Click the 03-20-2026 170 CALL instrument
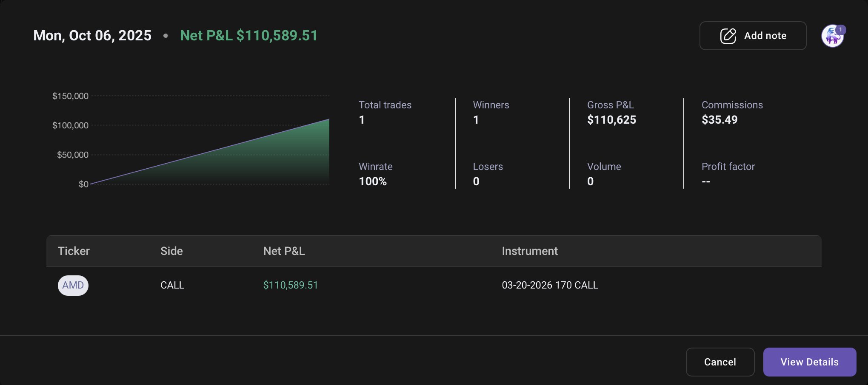868x385 pixels. pyautogui.click(x=550, y=285)
